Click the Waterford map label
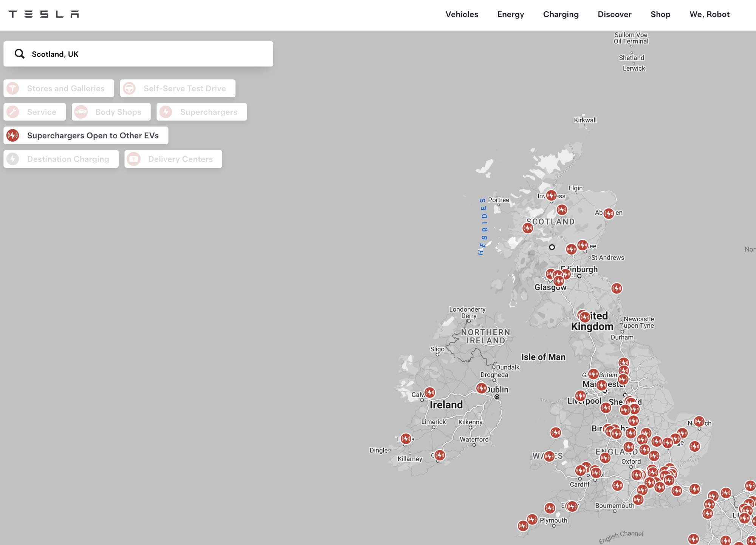Screen dimensions: 756x545 (x=474, y=439)
